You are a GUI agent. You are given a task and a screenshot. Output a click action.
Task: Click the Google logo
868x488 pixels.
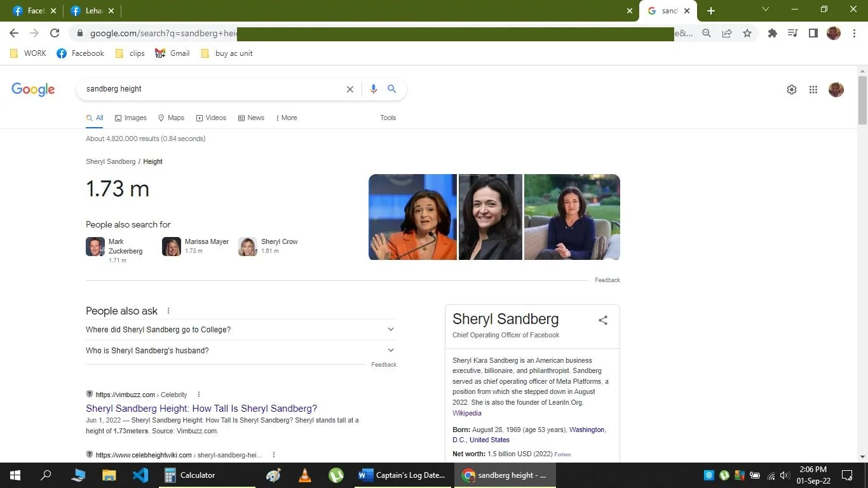point(33,90)
